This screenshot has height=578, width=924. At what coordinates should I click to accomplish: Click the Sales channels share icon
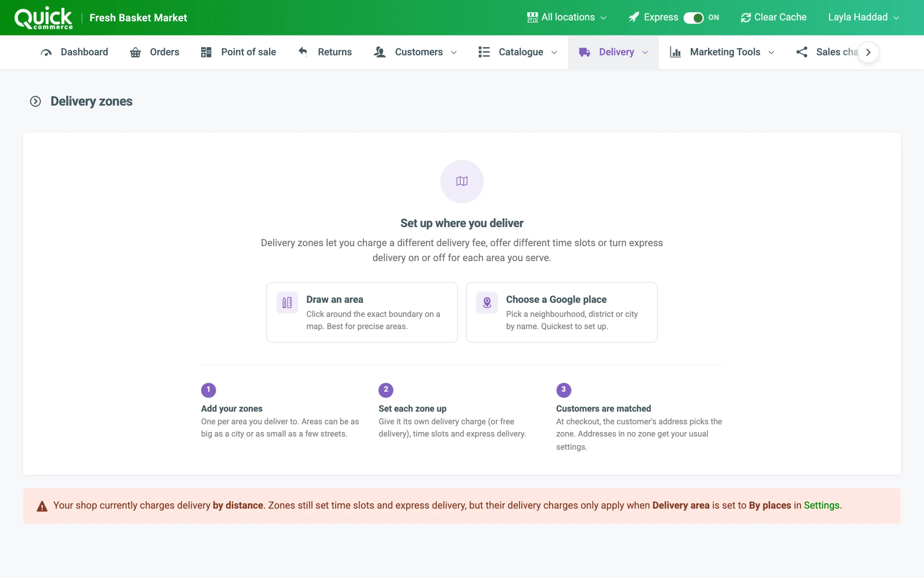pos(802,52)
